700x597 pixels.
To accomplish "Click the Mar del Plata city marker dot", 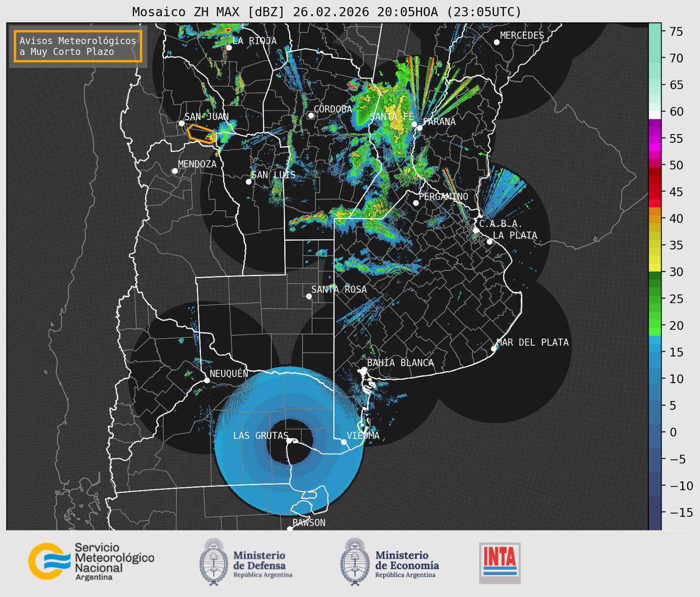I will click(494, 349).
